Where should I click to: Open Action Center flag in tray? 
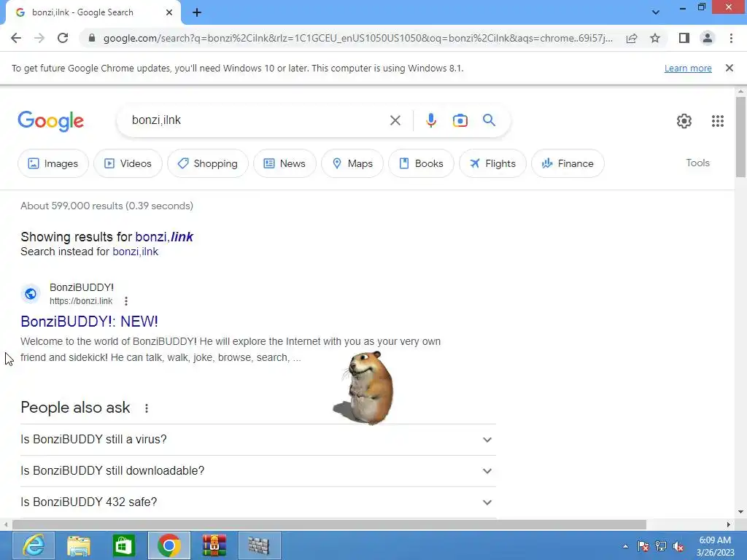643,546
